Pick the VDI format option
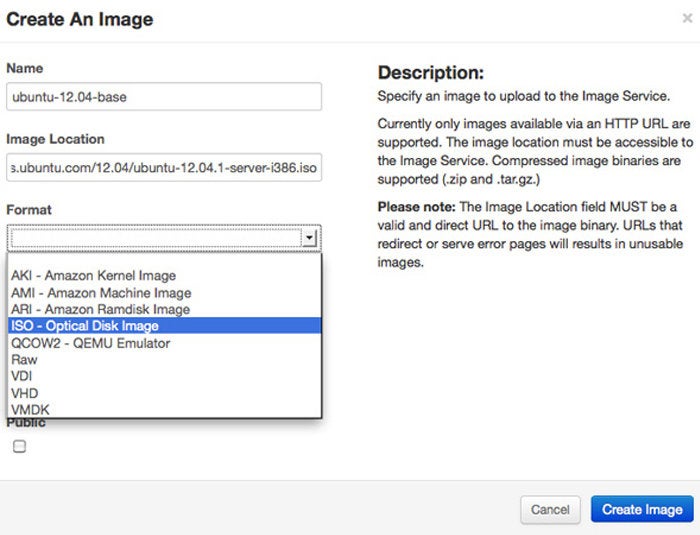700x535 pixels. tap(164, 376)
